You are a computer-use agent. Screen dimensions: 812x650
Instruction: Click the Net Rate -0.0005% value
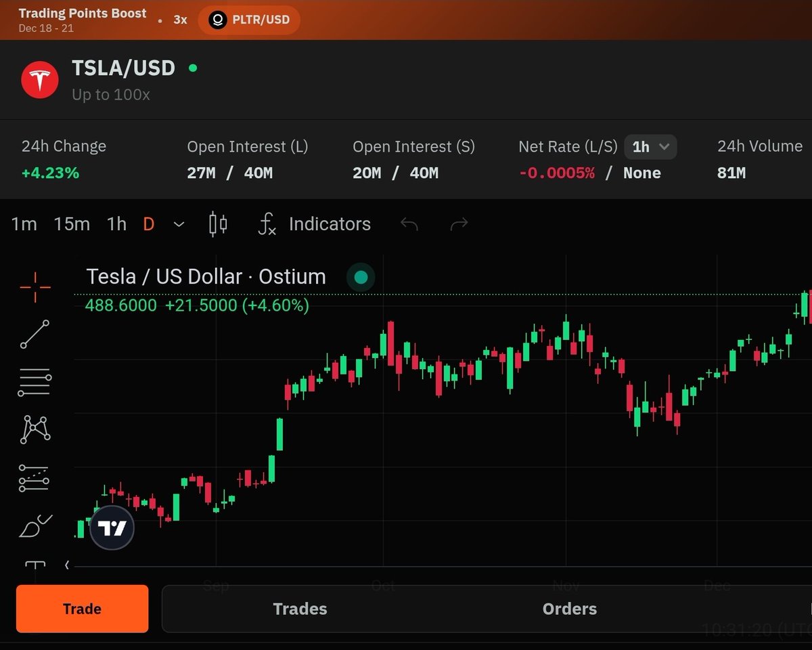[557, 173]
